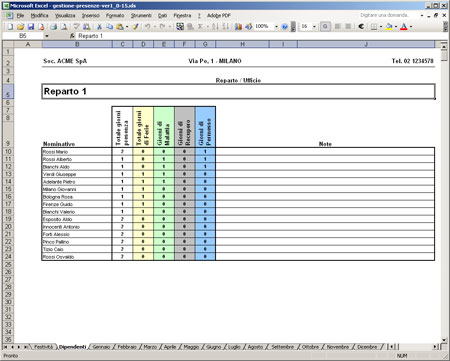
Task: Insert a chart with the Chart Wizard icon
Action: [x=238, y=27]
